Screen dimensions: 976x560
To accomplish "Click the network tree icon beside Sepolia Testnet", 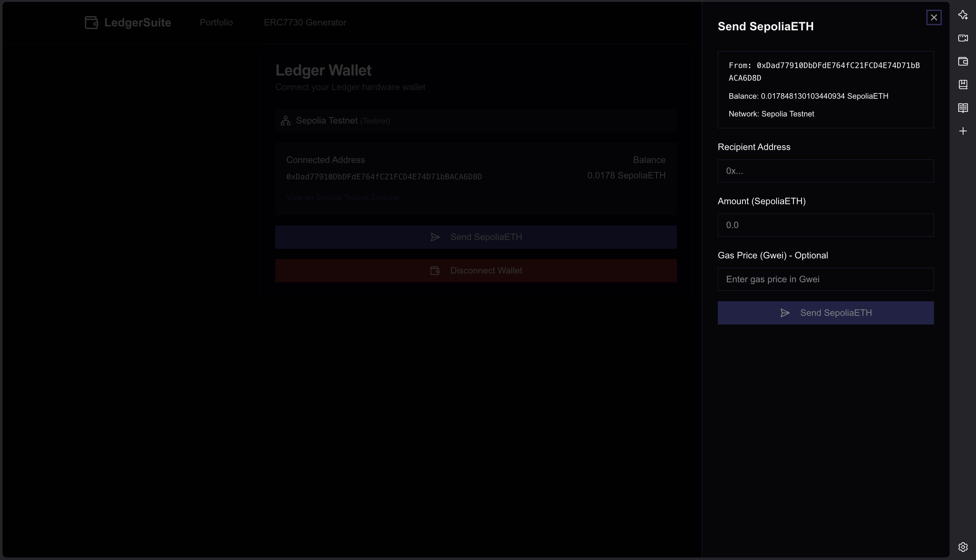I will 285,121.
